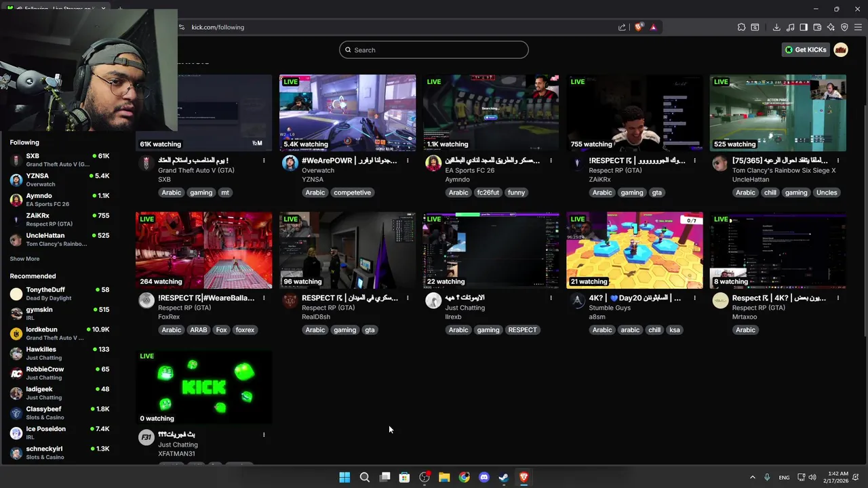Open Brave VPN shield icon
Screen dimensions: 868x488
844,27
